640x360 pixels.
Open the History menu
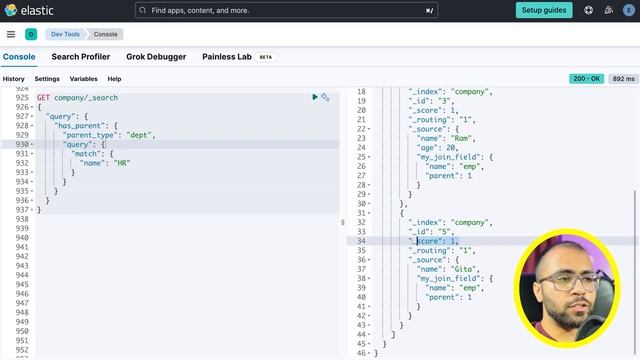13,79
